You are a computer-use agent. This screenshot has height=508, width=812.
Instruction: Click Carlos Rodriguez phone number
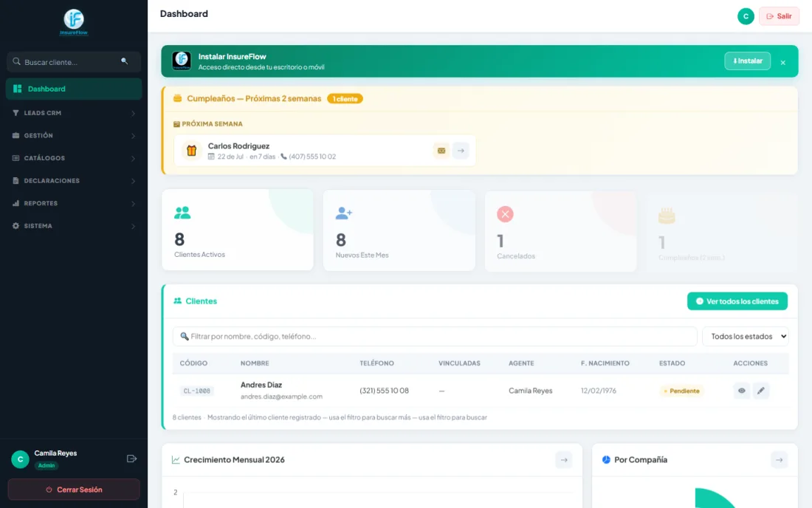pos(312,157)
